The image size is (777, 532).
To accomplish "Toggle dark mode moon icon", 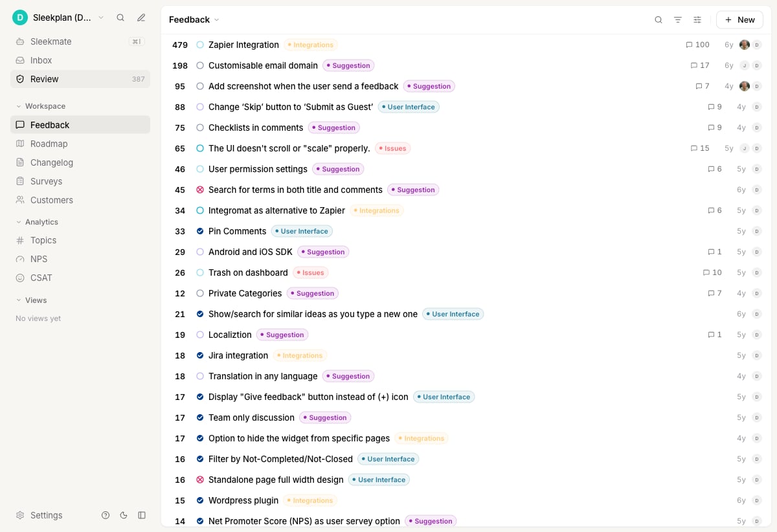I will pos(124,515).
